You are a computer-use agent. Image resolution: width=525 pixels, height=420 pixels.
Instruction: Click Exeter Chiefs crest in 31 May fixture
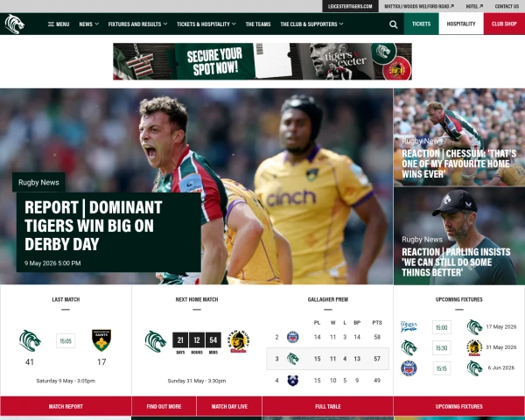tap(474, 347)
